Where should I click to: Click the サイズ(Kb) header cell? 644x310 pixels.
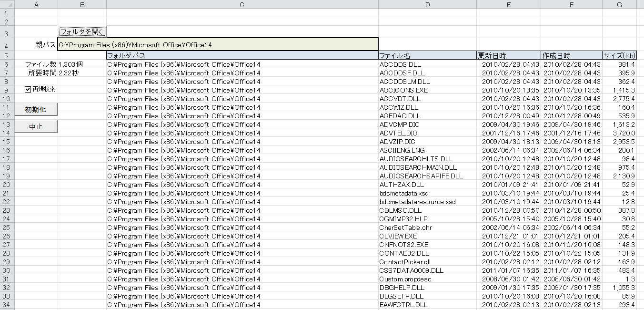point(619,55)
